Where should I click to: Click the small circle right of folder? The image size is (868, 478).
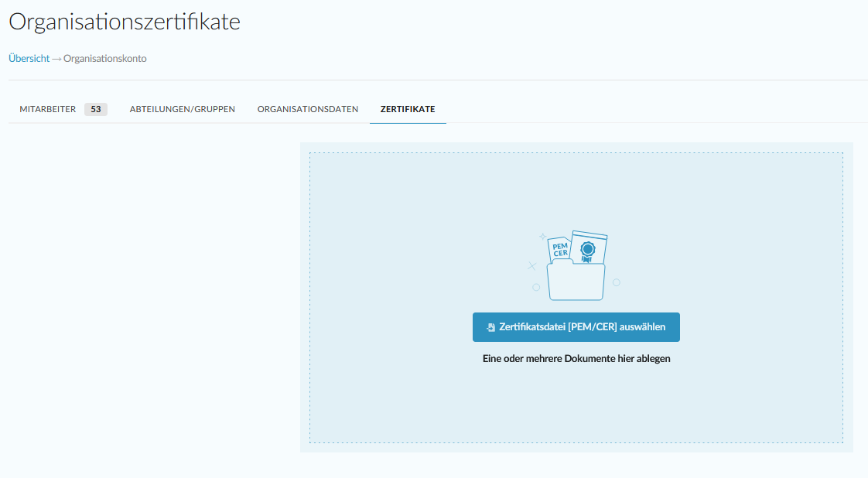tap(617, 282)
